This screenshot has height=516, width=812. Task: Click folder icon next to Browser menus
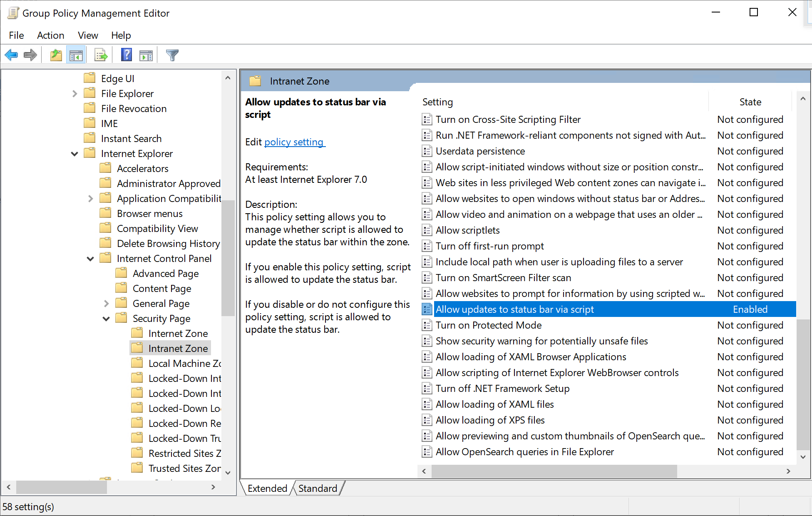pyautogui.click(x=105, y=213)
